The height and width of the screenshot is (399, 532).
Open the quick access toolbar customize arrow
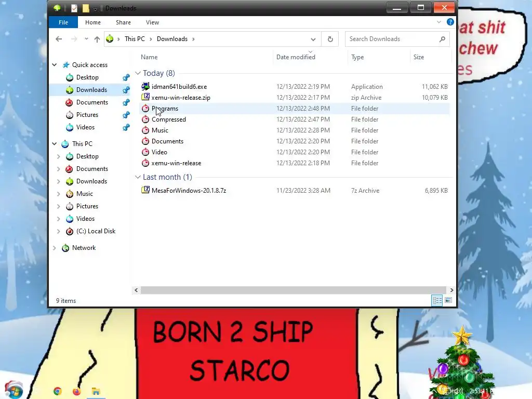coord(96,8)
